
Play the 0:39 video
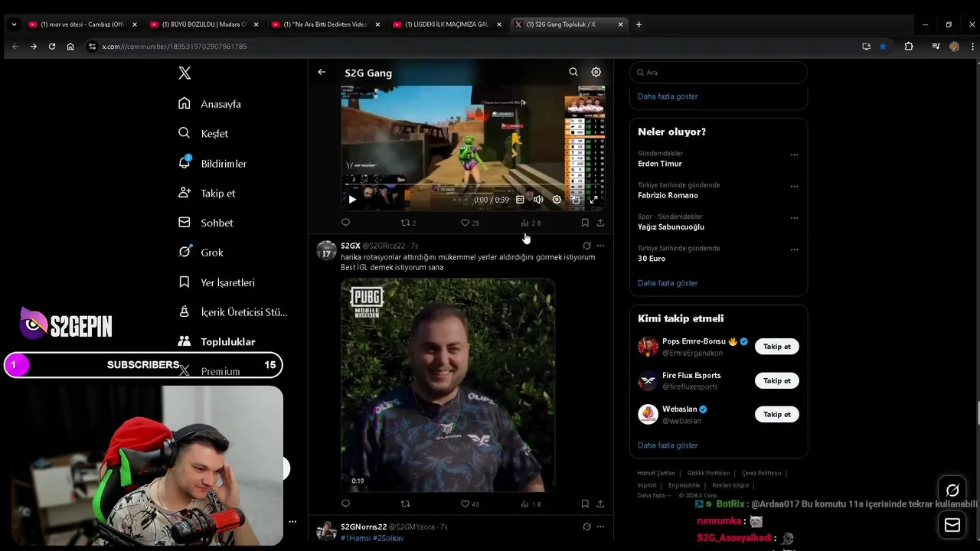click(x=352, y=200)
